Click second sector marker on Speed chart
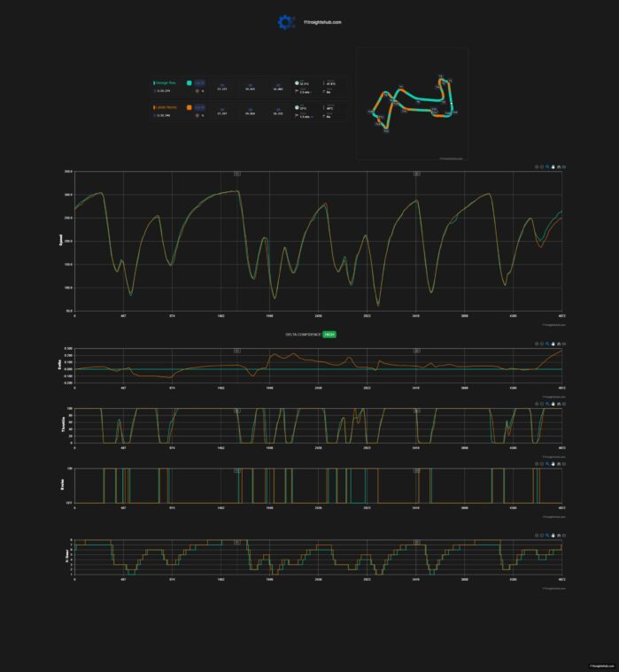This screenshot has width=619, height=672. [416, 174]
